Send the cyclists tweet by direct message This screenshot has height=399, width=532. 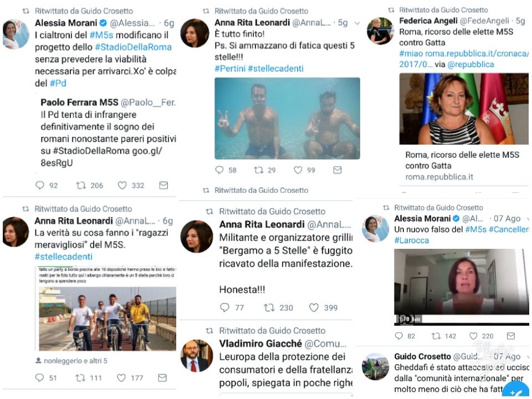coord(162,377)
